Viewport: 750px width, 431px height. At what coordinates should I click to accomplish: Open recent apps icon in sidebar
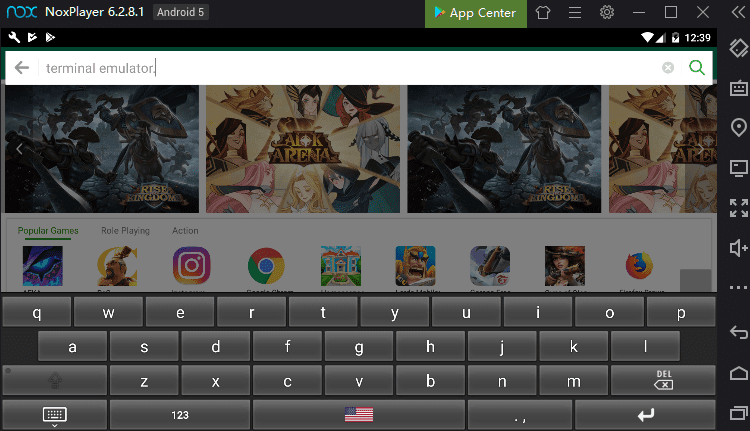pos(739,412)
